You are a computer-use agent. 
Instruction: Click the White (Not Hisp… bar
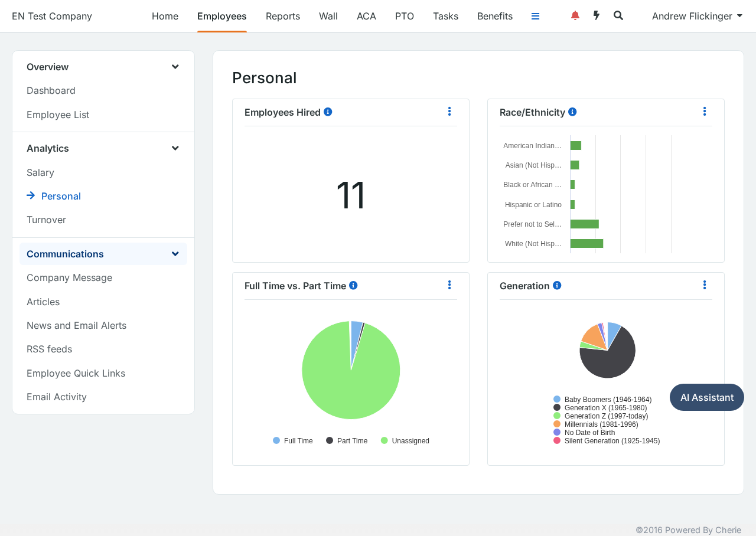[x=586, y=243]
